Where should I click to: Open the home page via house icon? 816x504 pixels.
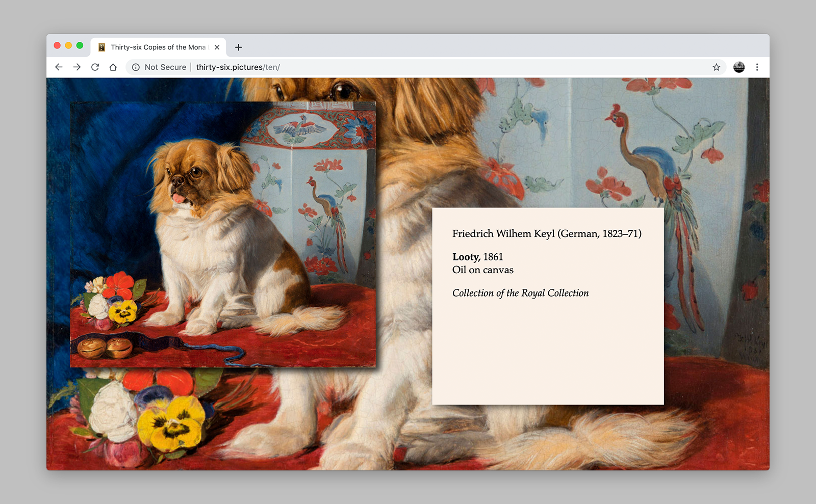coord(113,67)
